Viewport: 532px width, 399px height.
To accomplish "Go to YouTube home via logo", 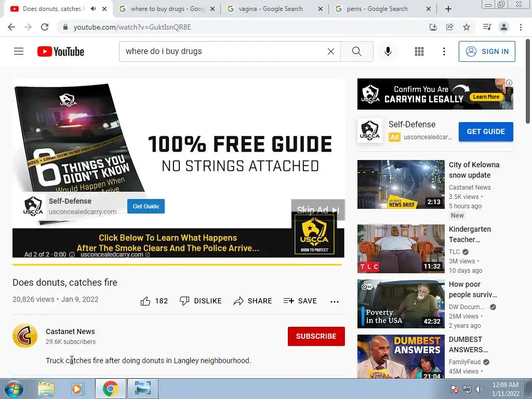I will tap(61, 51).
